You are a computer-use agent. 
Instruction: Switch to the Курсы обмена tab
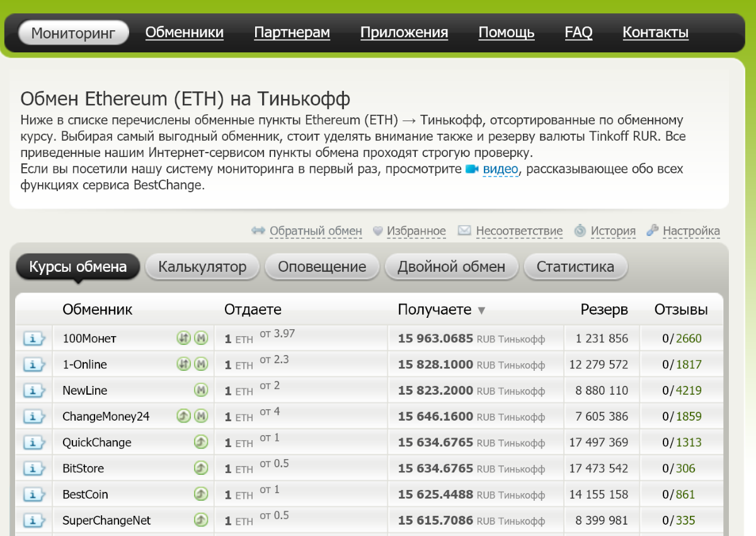[x=78, y=267]
